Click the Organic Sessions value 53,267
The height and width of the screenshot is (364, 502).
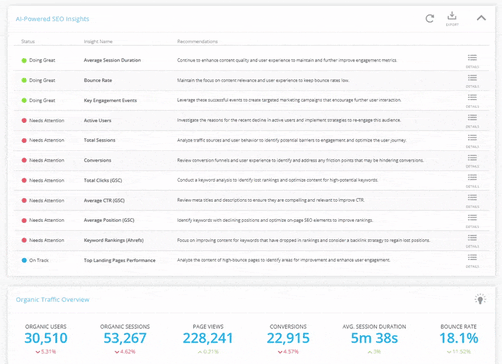pyautogui.click(x=125, y=338)
